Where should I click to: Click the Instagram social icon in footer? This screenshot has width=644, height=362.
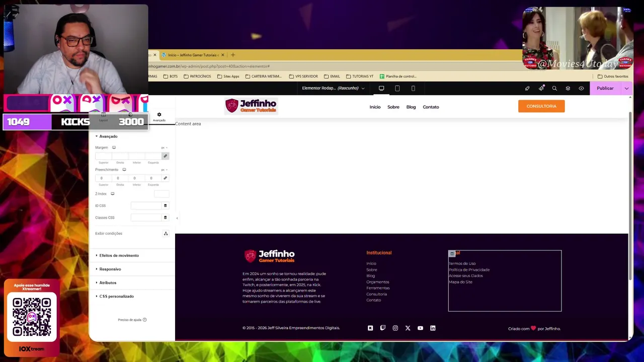coord(395,328)
